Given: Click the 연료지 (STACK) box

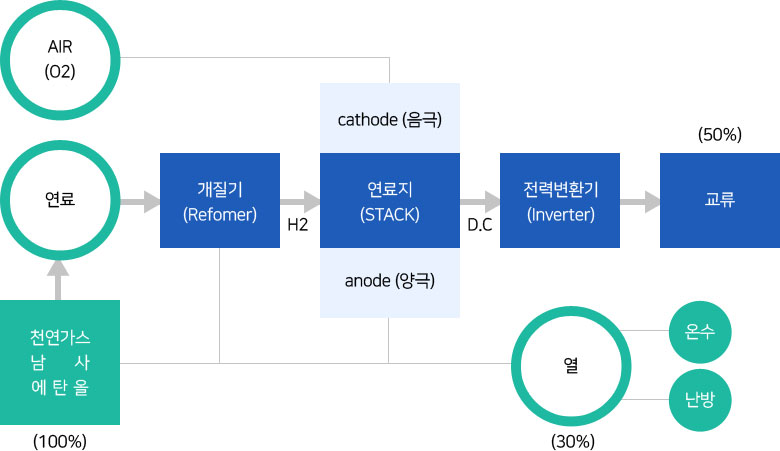Looking at the screenshot, I should click(x=390, y=200).
